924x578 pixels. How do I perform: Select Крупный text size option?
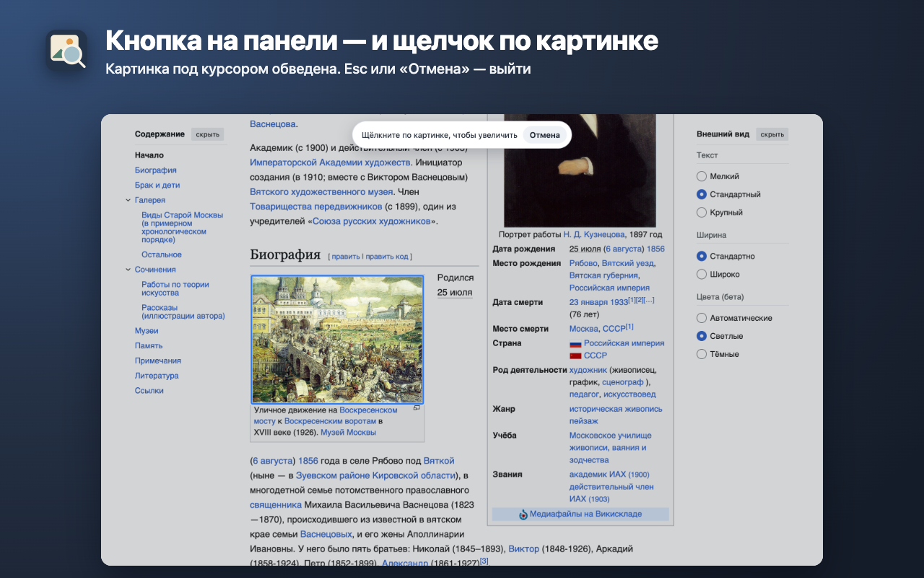coord(701,212)
